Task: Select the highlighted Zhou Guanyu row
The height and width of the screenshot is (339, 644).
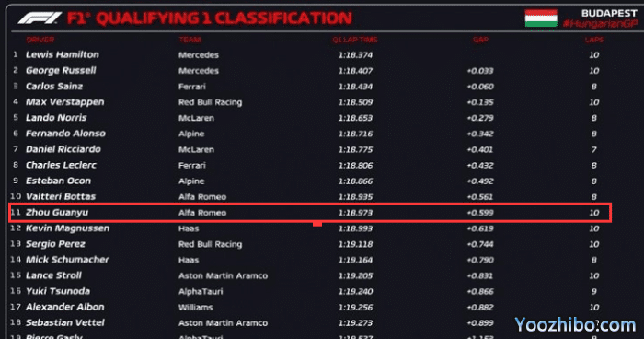Action: tap(310, 213)
